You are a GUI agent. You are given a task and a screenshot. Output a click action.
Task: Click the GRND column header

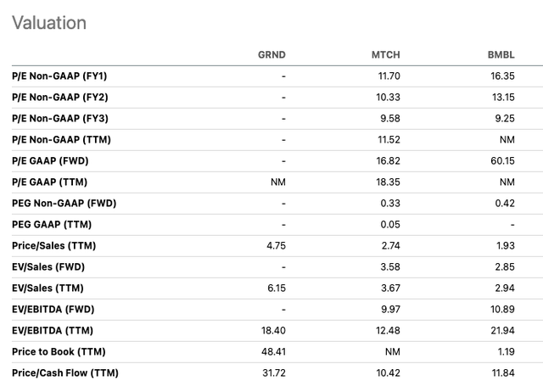(x=271, y=54)
